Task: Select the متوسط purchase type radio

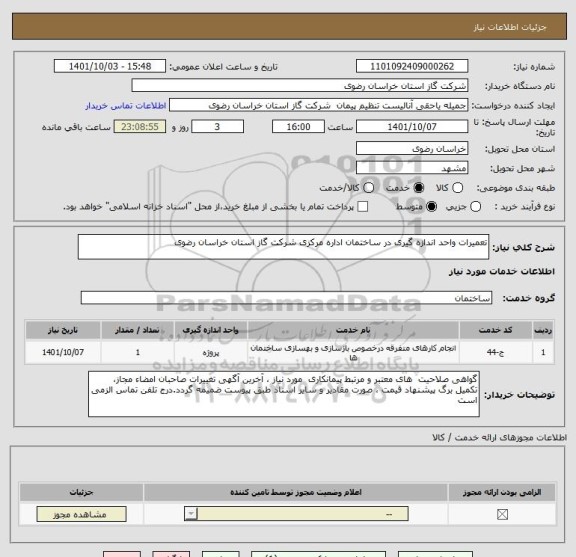Action: [431, 206]
